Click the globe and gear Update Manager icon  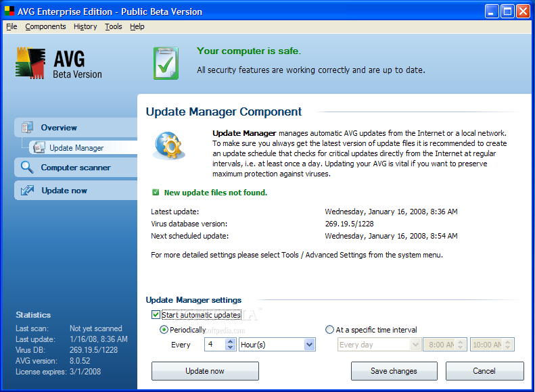[169, 145]
